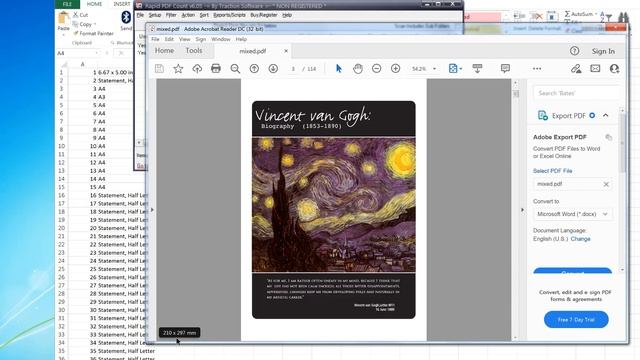Activate the selection arrow tool
Screen dimensions: 640x360
pos(339,69)
